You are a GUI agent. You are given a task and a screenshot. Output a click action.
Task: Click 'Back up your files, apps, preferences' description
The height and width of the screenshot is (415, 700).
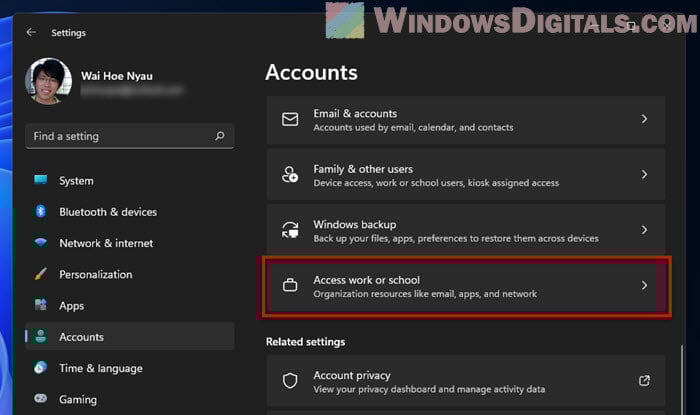click(456, 238)
